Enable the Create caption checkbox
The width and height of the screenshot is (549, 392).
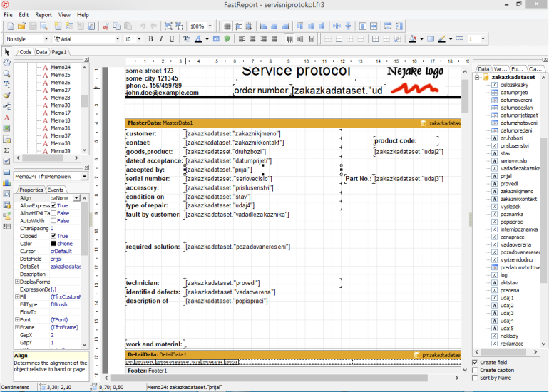(475, 371)
